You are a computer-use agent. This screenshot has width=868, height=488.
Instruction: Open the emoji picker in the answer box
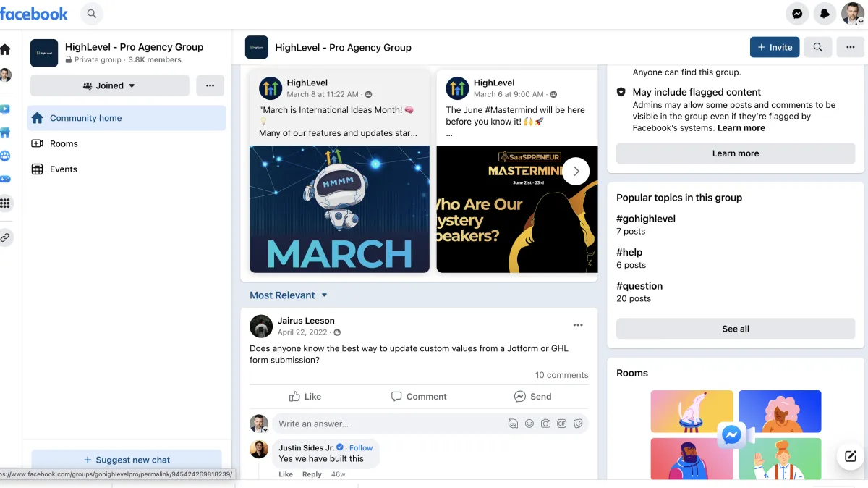coord(529,424)
